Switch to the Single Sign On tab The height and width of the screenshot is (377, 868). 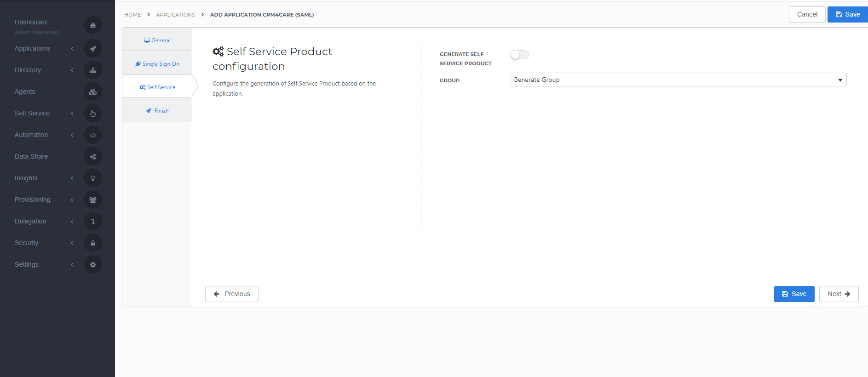[157, 63]
